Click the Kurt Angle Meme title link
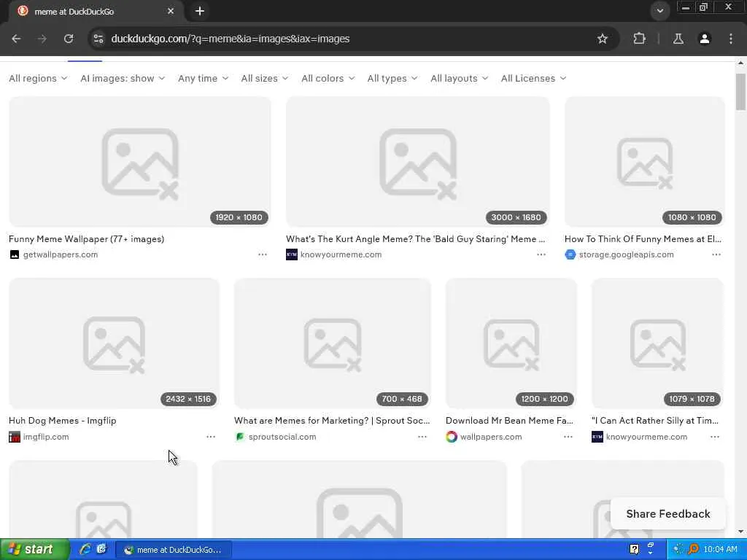The width and height of the screenshot is (747, 560). click(x=415, y=239)
